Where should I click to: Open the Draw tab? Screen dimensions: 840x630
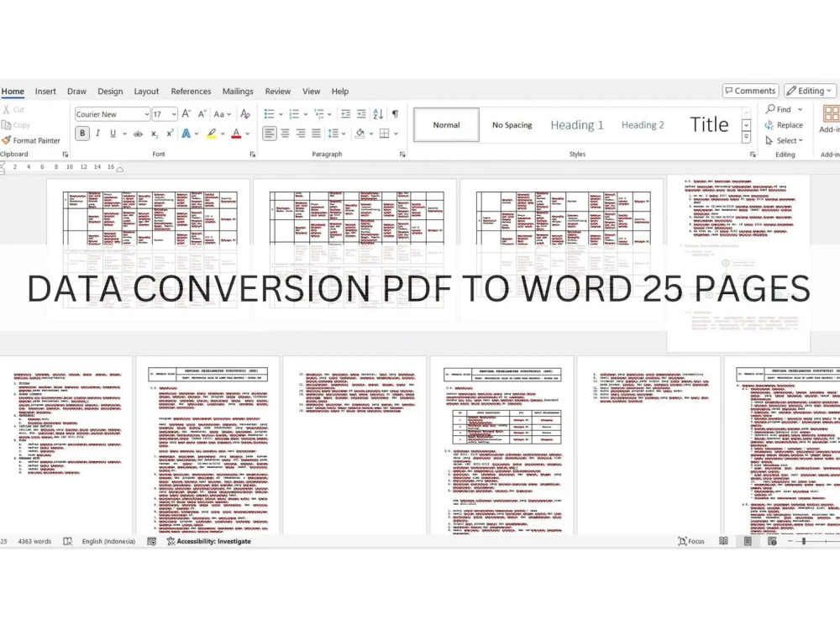(x=76, y=91)
